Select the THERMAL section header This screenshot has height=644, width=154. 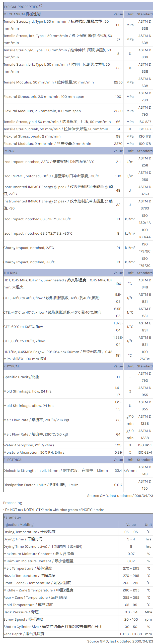coord(11,273)
